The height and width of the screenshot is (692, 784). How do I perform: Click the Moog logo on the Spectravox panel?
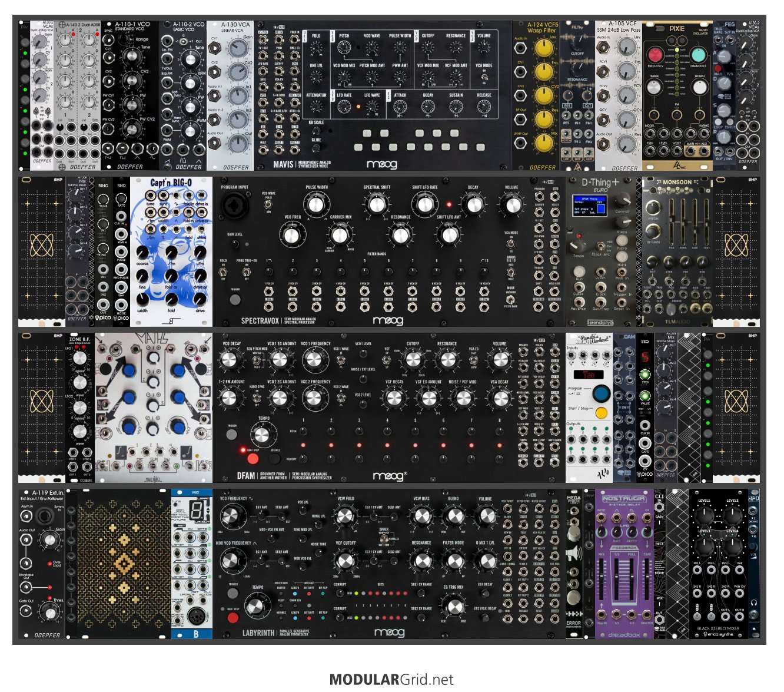pos(388,320)
